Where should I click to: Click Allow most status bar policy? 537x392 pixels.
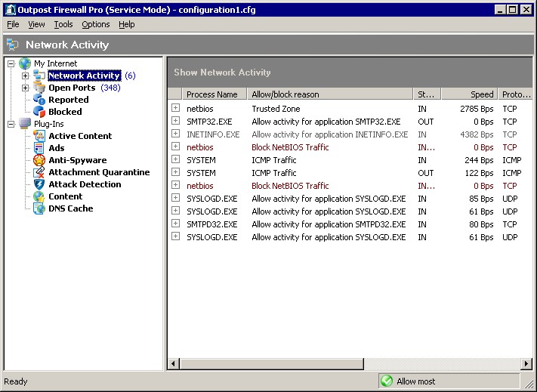pos(449,381)
